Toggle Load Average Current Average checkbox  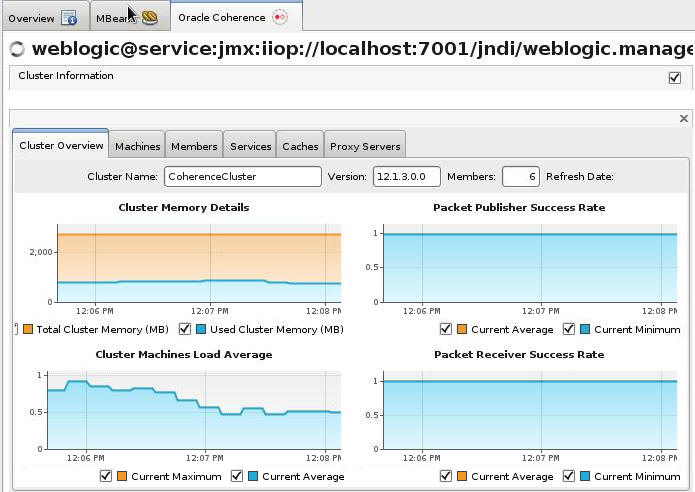(237, 476)
